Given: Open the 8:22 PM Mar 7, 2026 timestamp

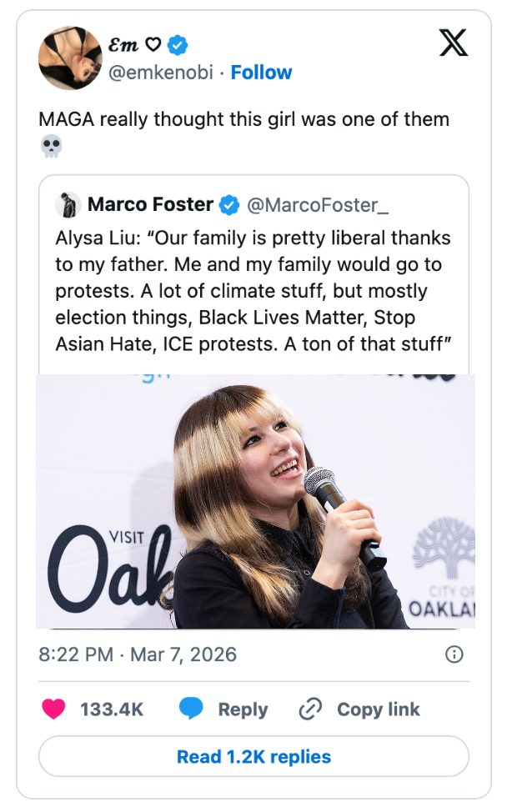Looking at the screenshot, I should click(x=138, y=654).
